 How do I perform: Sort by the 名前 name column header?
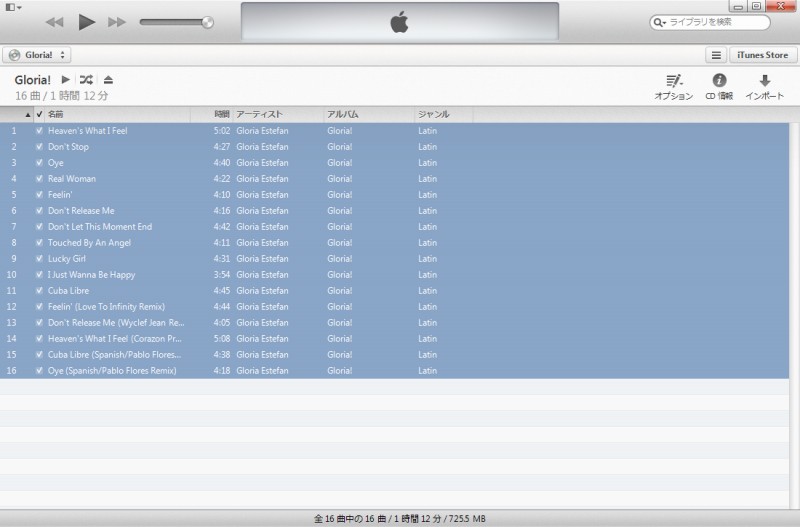(117, 114)
